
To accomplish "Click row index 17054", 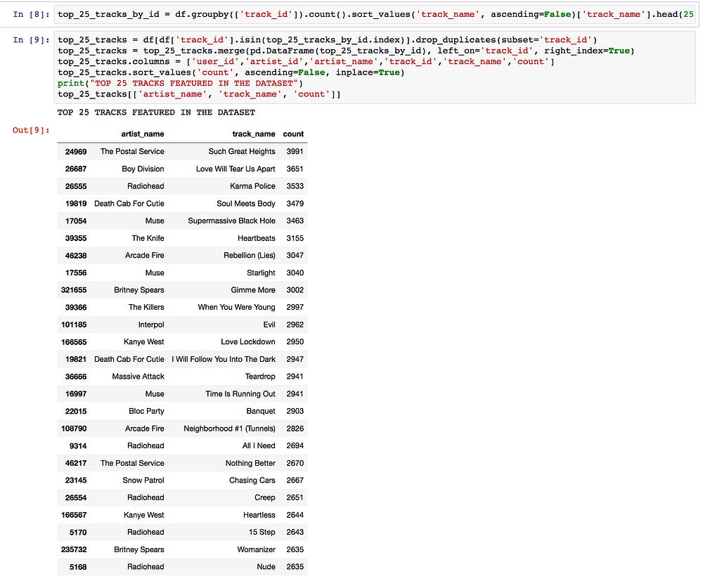I will coord(76,221).
